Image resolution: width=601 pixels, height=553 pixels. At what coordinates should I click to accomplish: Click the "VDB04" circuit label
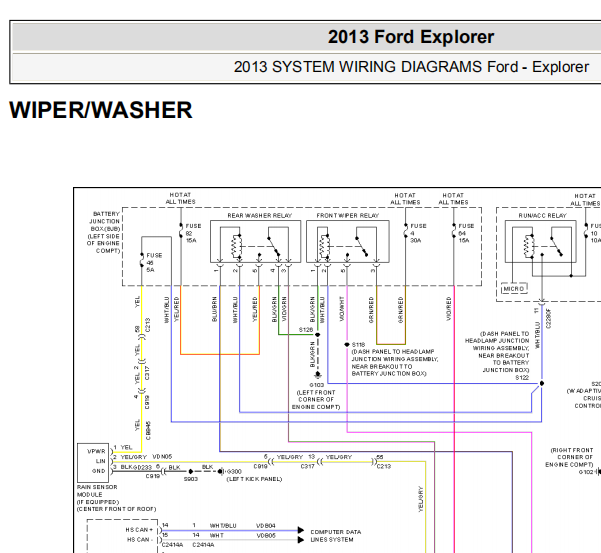coord(266,526)
